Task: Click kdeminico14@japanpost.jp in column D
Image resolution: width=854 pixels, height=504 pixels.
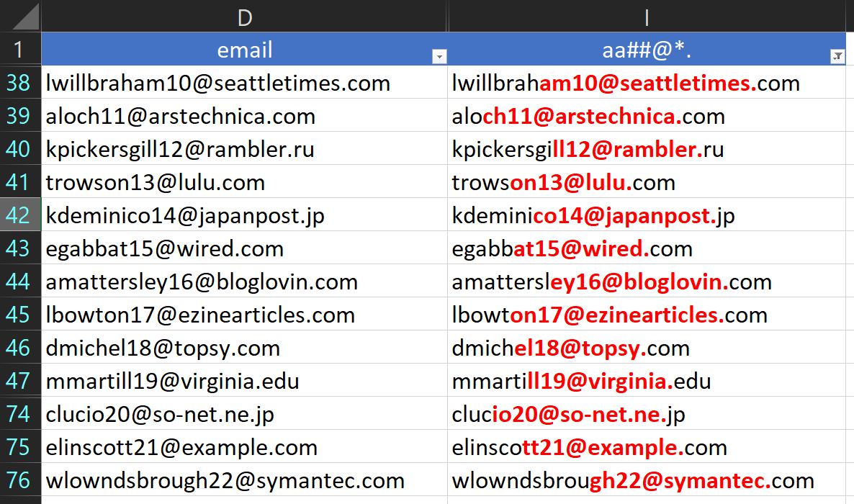Action: (185, 215)
